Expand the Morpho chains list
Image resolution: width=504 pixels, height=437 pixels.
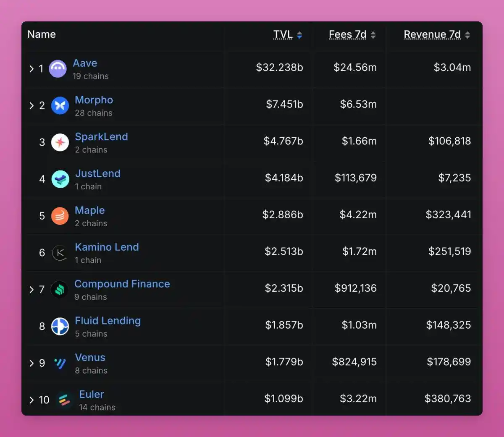pos(31,105)
